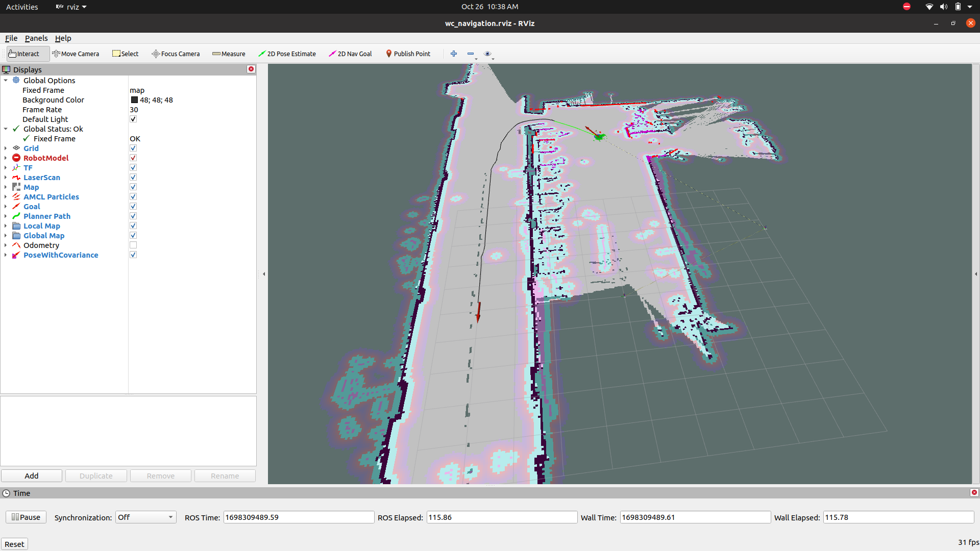Click the Map display icon
This screenshot has width=980, height=551.
pos(16,187)
